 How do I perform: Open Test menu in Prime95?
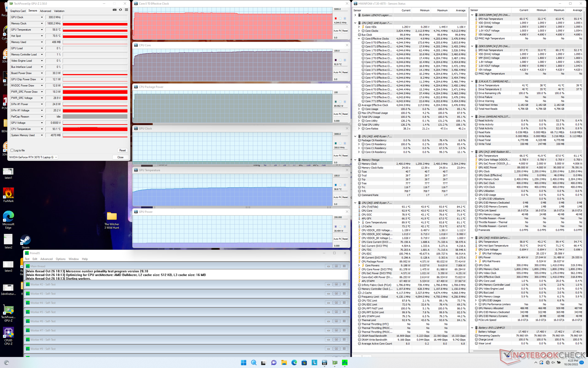pos(27,259)
